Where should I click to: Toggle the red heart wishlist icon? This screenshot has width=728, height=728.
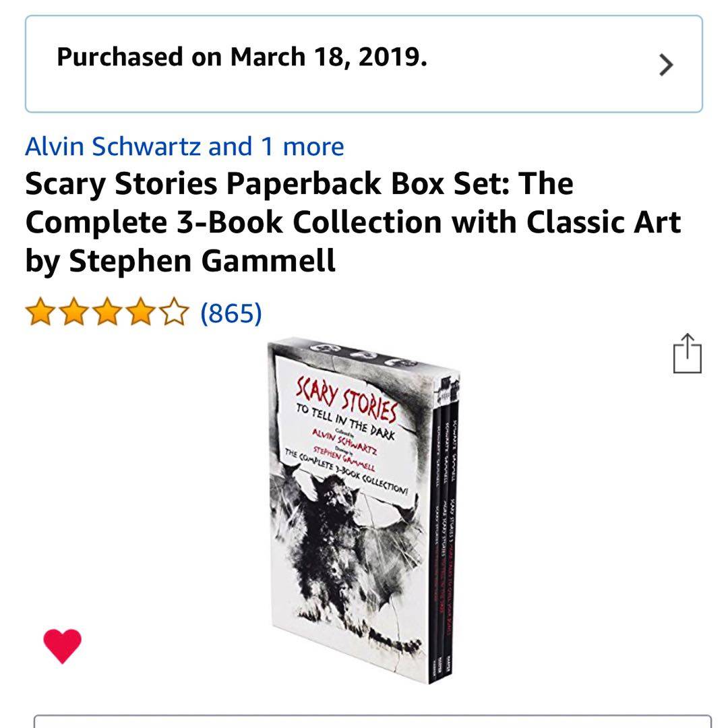[62, 646]
